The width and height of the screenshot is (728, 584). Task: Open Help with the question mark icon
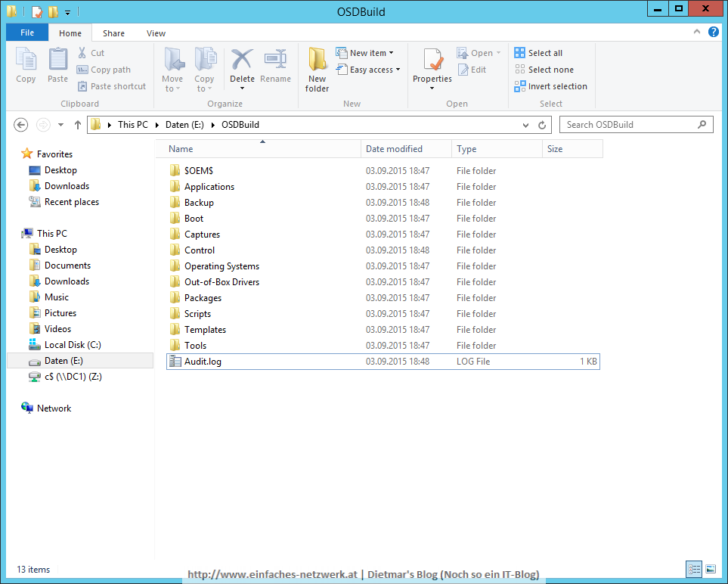tap(713, 32)
